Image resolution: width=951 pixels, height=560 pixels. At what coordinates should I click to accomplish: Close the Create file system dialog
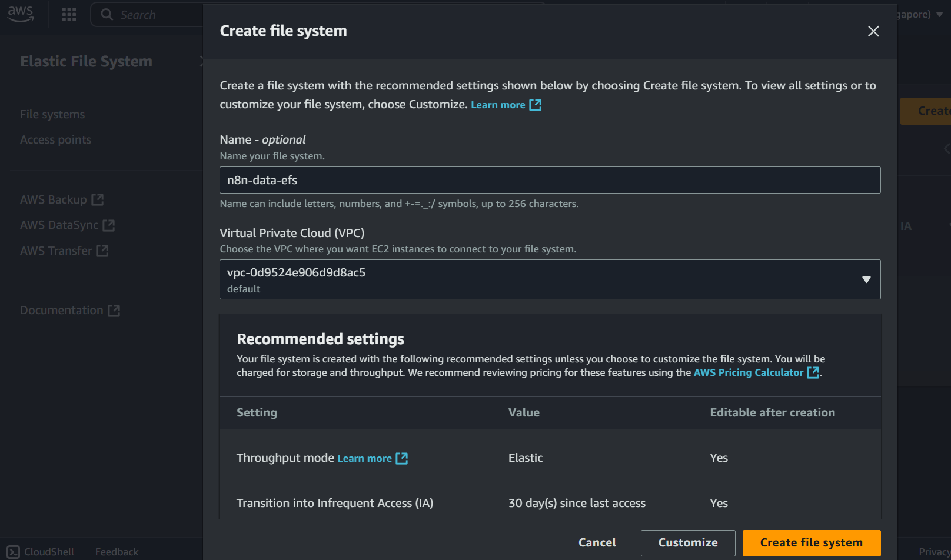(x=873, y=31)
